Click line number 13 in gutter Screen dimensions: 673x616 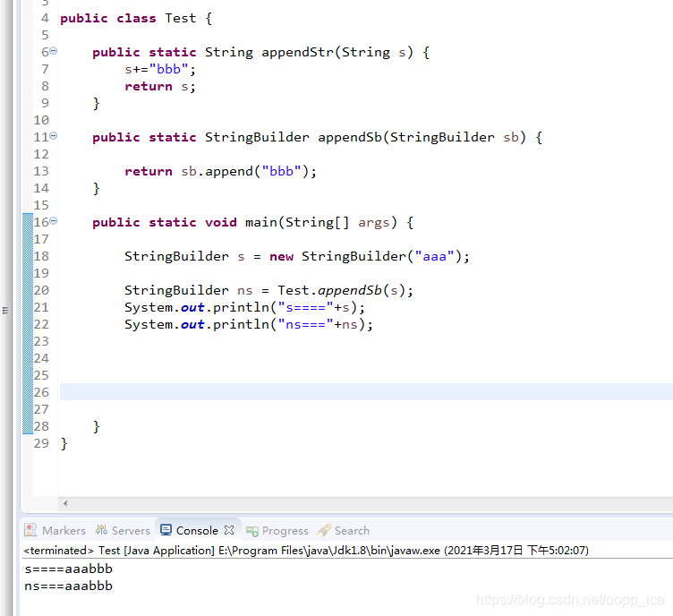point(41,171)
